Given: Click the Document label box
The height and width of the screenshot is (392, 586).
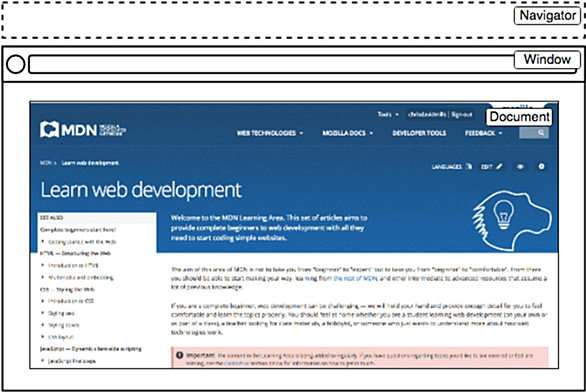Looking at the screenshot, I should pos(519,117).
